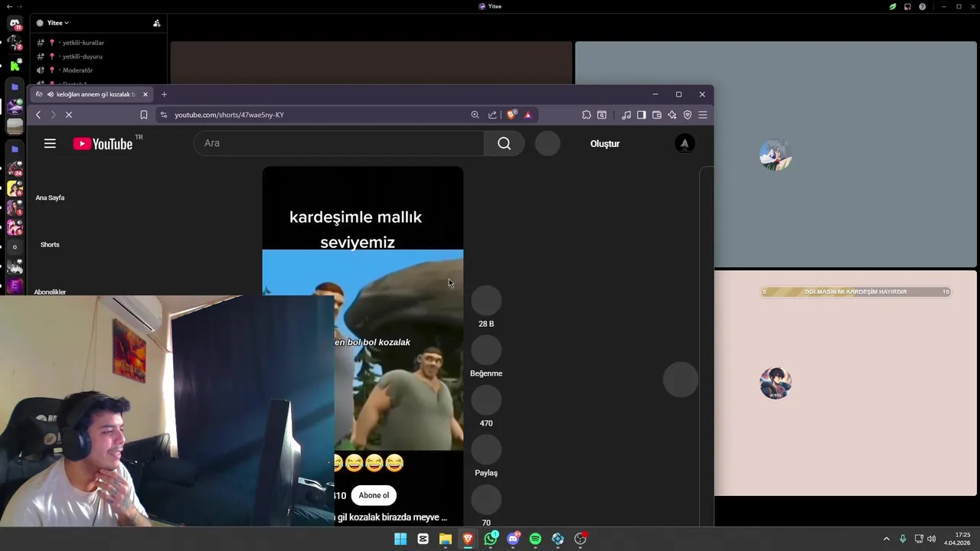Screen dimensions: 980x551
Task: Open CapCut from the taskbar
Action: (423, 539)
